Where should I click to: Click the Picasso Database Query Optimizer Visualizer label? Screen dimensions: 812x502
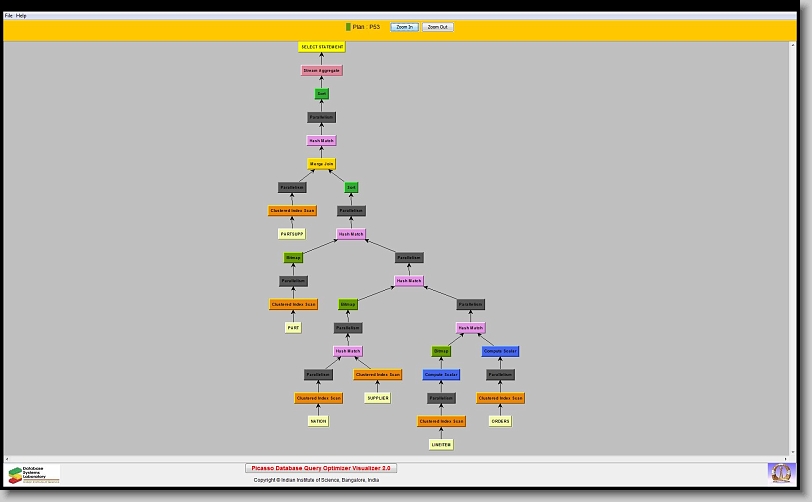pos(321,468)
